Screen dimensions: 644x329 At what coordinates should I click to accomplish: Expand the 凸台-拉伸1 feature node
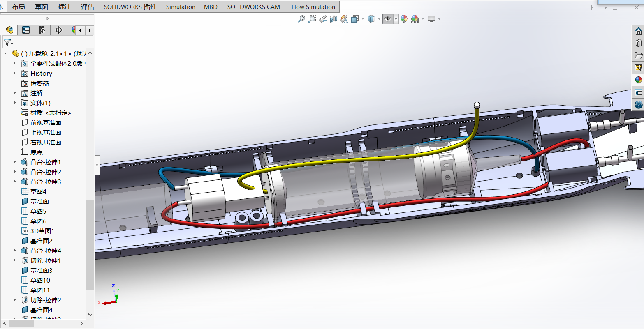tap(15, 162)
